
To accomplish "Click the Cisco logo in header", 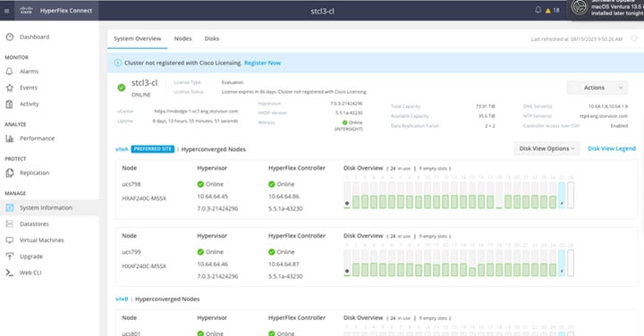I will pos(26,10).
